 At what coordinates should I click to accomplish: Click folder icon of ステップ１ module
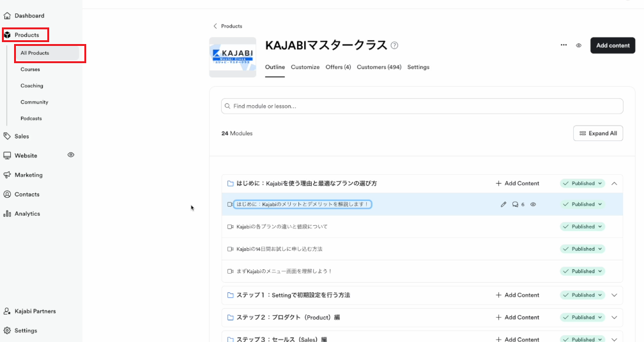(231, 295)
